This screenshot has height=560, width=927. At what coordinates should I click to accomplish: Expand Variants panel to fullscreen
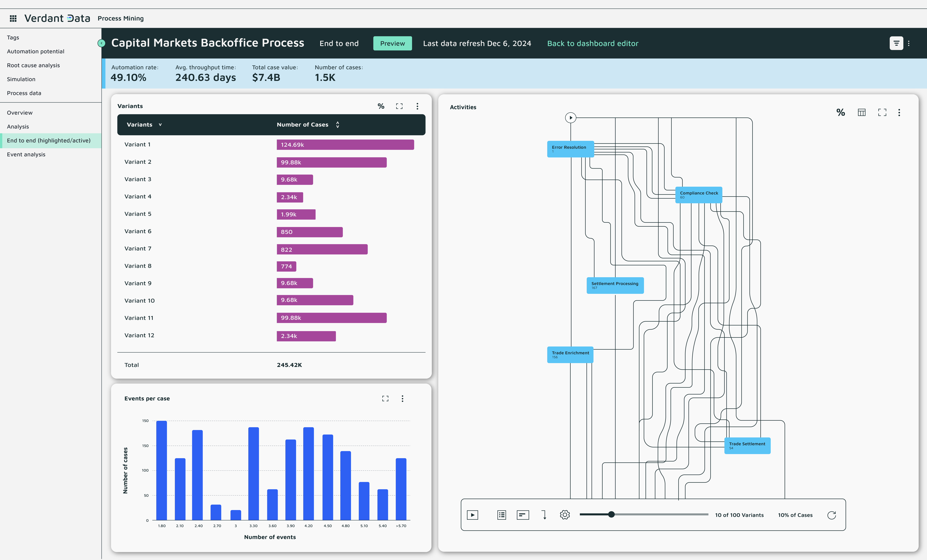399,106
